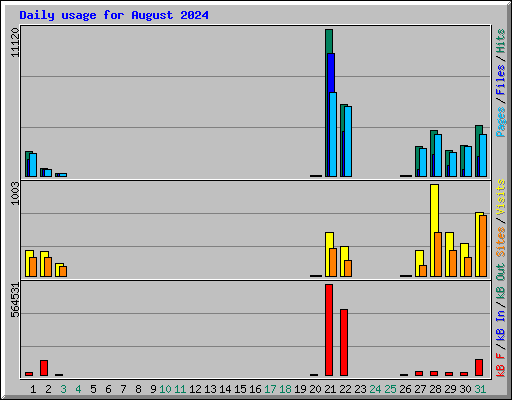Click the x-axis day label 22
The height and width of the screenshot is (400, 512).
(345, 389)
